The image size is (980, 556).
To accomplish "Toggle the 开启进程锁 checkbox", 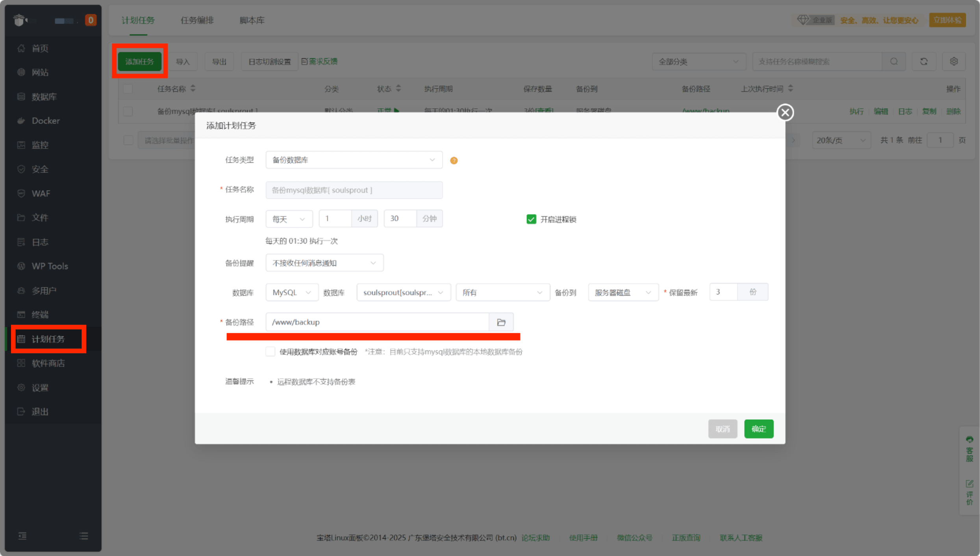I will [x=531, y=219].
